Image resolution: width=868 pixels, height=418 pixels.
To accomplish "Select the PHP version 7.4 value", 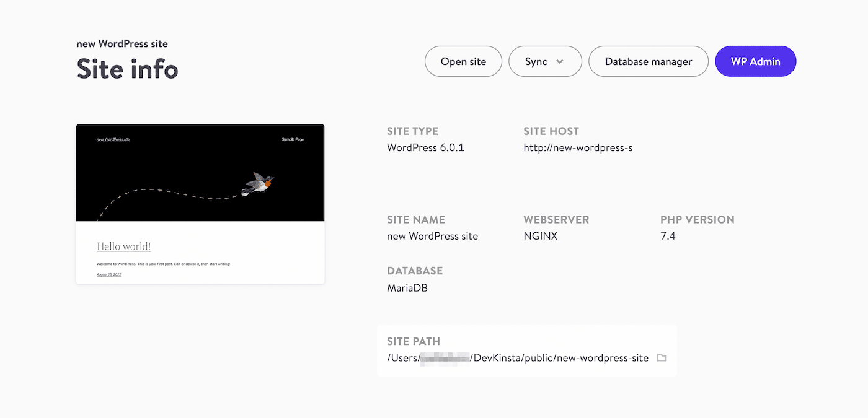I will click(x=668, y=235).
